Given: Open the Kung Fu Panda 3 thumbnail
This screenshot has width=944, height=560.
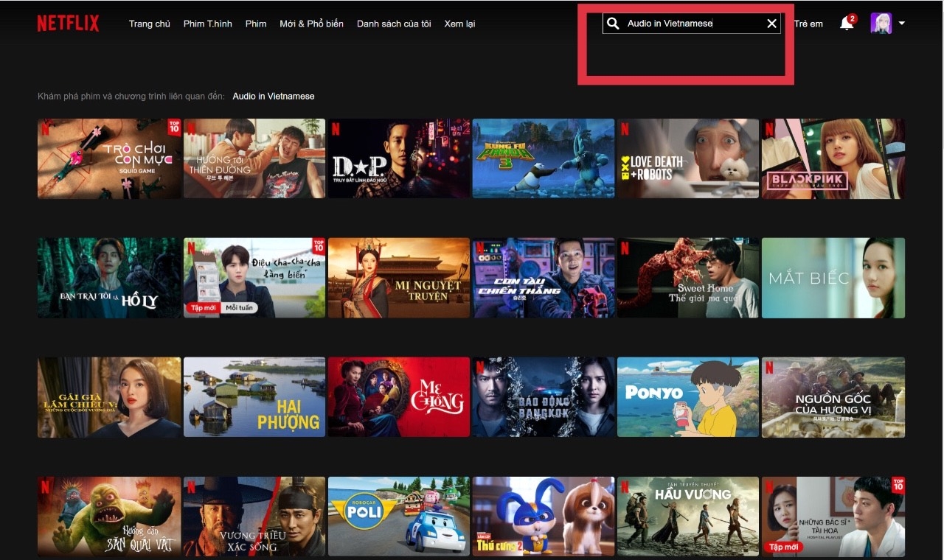Looking at the screenshot, I should pos(544,158).
